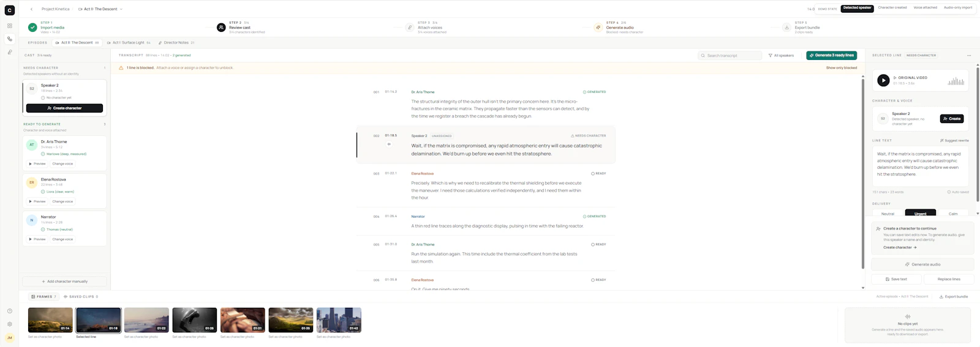Click the Step 3 Attach voices icon
The height and width of the screenshot is (347, 980).
[410, 28]
